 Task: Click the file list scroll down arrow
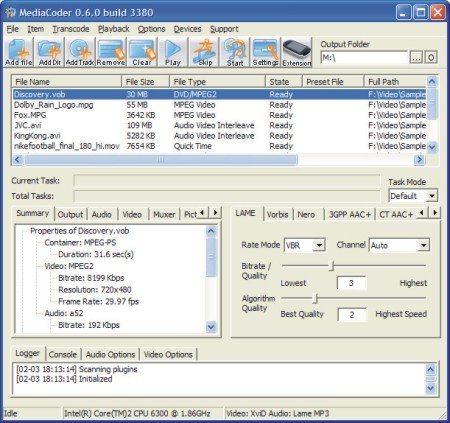pyautogui.click(x=432, y=147)
